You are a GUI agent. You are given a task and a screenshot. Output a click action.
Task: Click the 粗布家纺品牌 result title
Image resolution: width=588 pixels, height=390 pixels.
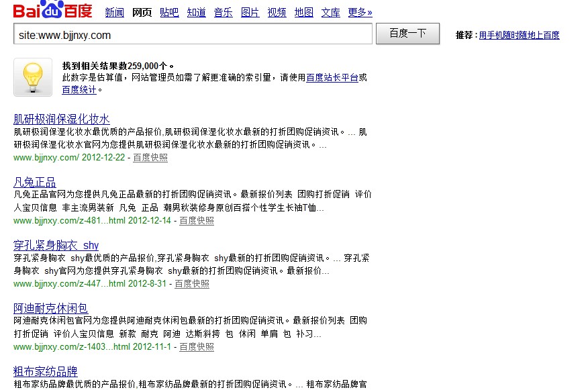pos(46,371)
